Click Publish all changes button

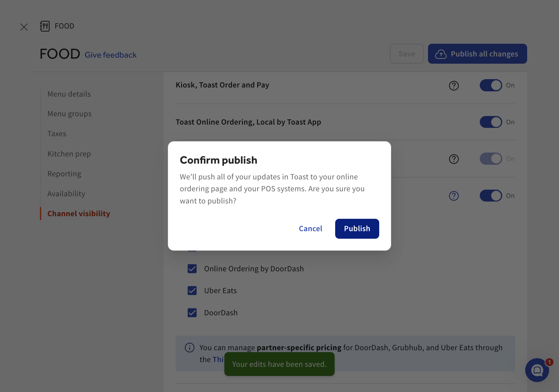point(477,54)
